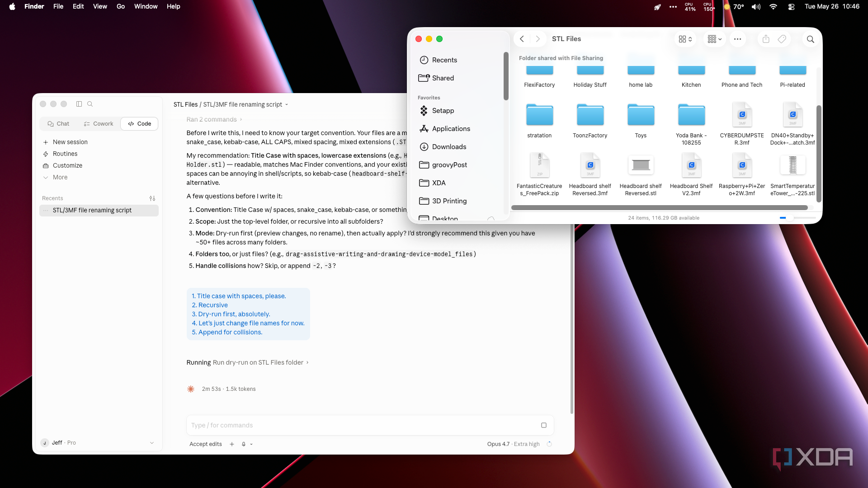Viewport: 868px width, 488px height.
Task: Click the Finder back navigation arrow
Action: click(x=522, y=39)
